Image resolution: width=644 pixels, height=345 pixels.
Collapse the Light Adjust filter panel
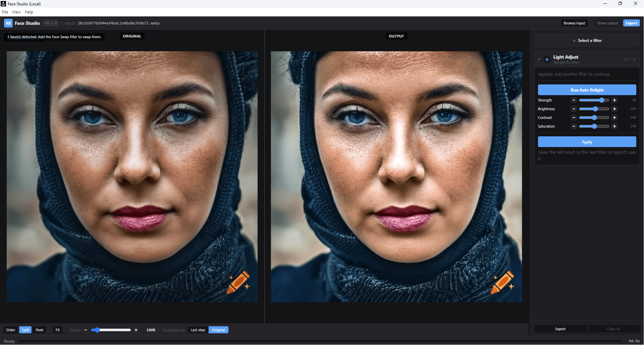coord(539,59)
